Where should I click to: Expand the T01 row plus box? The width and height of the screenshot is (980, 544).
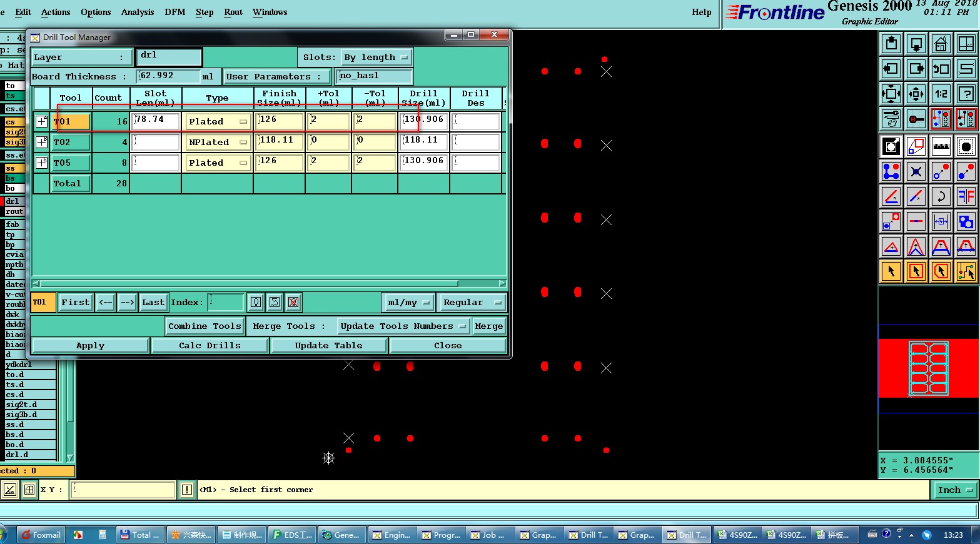[41, 121]
